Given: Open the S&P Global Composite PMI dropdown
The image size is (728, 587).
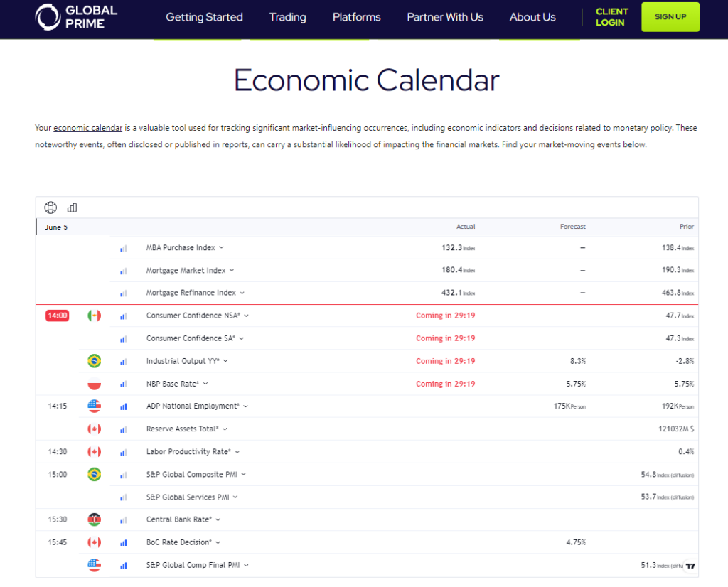Looking at the screenshot, I should 244,474.
